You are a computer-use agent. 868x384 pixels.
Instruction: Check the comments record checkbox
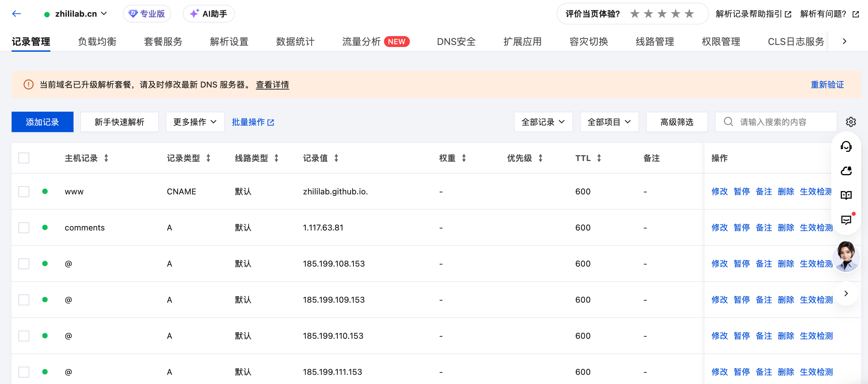click(x=24, y=227)
